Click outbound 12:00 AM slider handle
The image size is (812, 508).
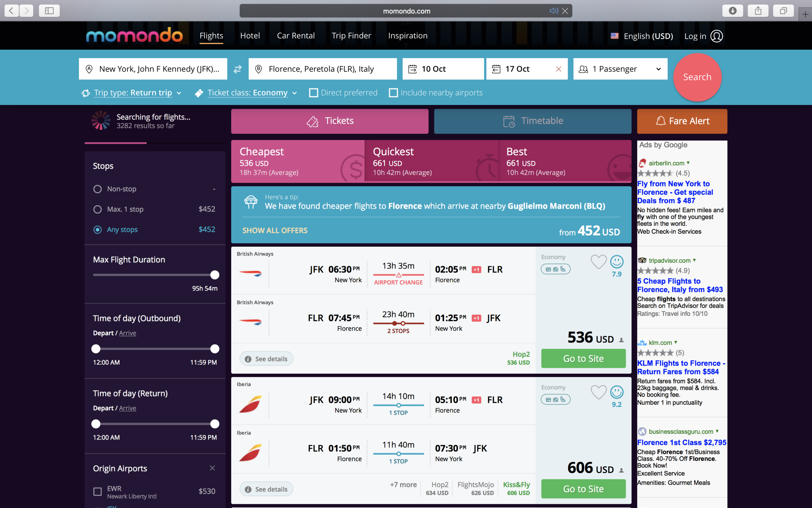[x=96, y=349]
